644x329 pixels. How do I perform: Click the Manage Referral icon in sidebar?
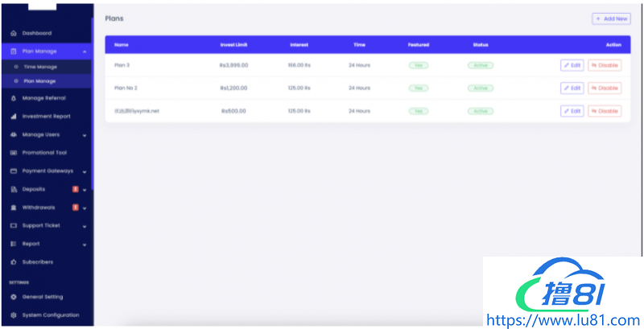tap(13, 98)
